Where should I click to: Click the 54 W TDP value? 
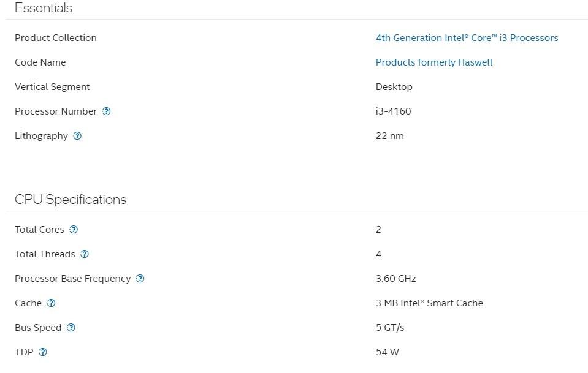pyautogui.click(x=387, y=352)
